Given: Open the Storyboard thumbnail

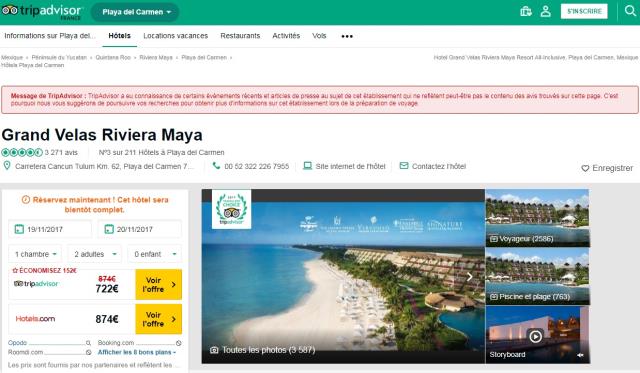Looking at the screenshot, I should [x=537, y=335].
